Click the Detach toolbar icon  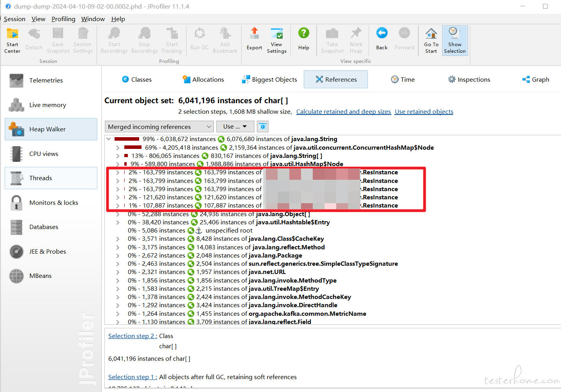click(x=34, y=40)
